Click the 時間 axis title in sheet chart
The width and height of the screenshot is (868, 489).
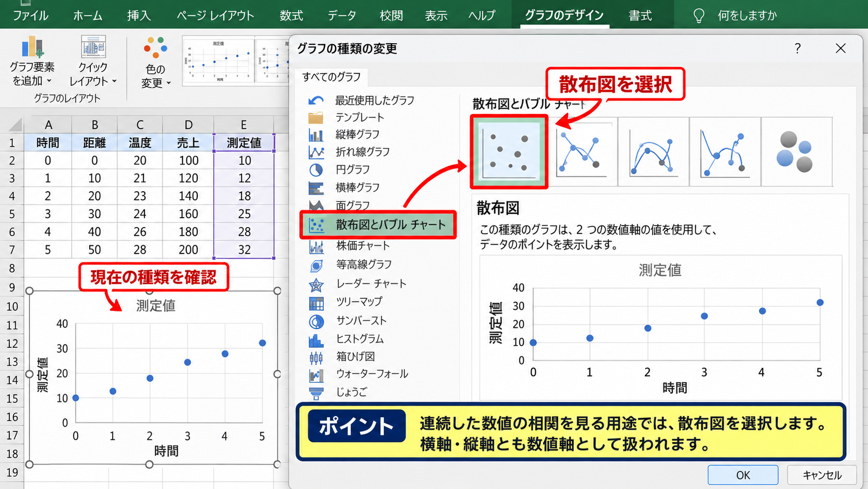pos(166,451)
